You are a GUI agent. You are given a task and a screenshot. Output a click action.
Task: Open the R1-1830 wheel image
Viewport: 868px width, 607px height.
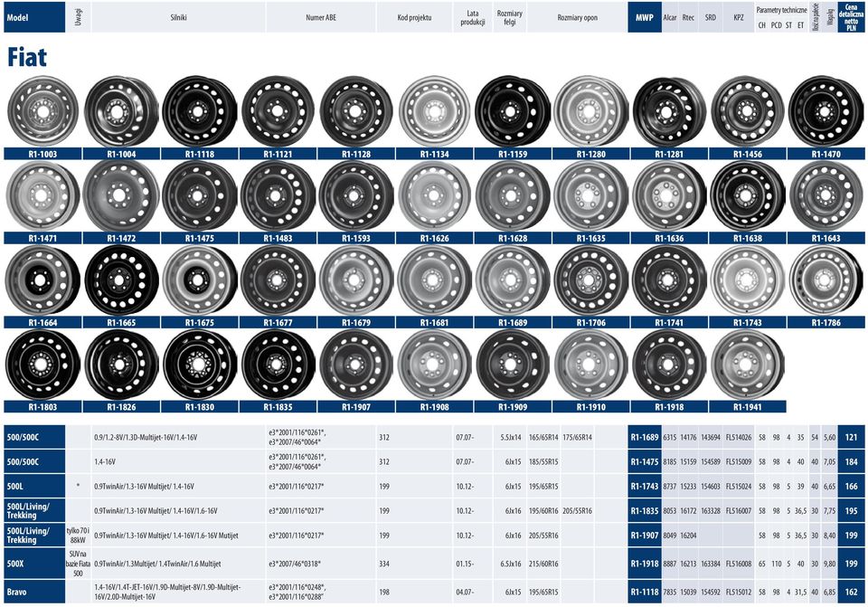[x=199, y=365]
